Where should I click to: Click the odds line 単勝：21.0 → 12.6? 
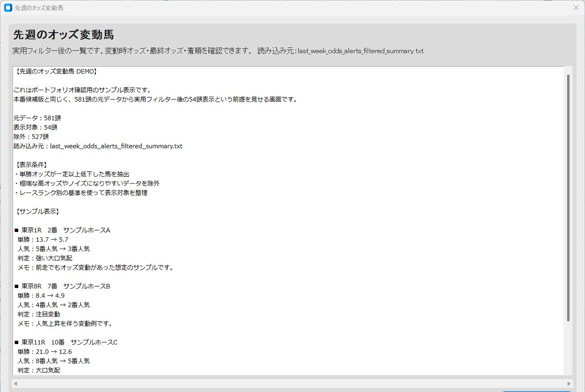point(45,352)
